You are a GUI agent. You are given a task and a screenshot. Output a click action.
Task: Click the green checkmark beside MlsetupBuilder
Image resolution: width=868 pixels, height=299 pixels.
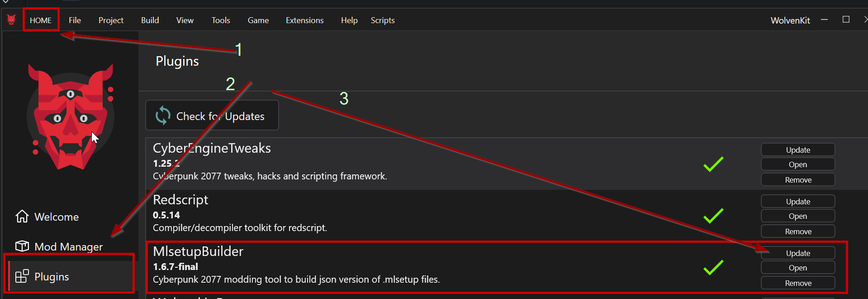point(713,267)
